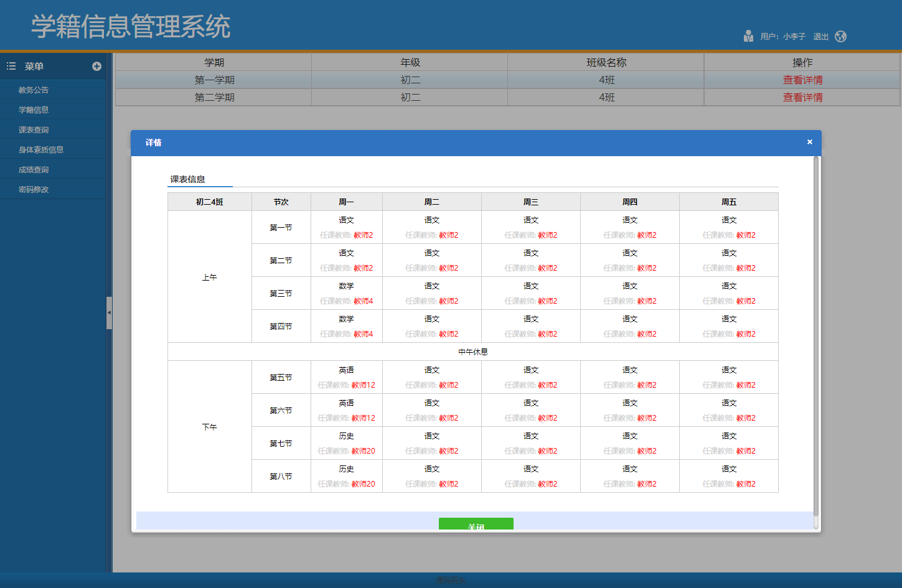The height and width of the screenshot is (588, 902).
Task: Click the 课表信息 tab heading
Action: coord(188,179)
